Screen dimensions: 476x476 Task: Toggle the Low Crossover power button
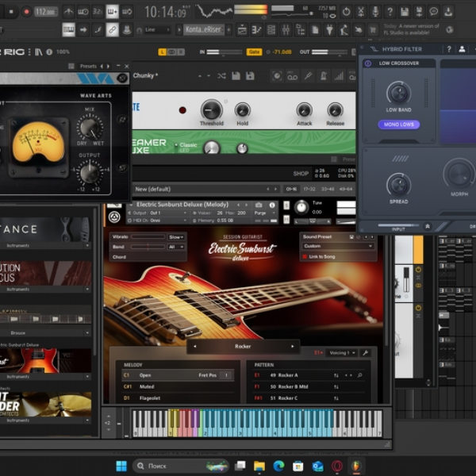[x=368, y=63]
